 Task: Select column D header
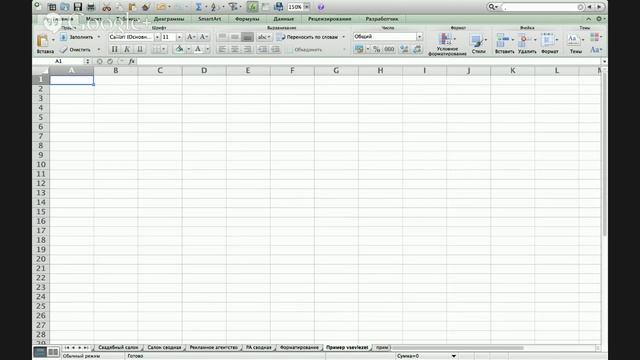coord(204,71)
